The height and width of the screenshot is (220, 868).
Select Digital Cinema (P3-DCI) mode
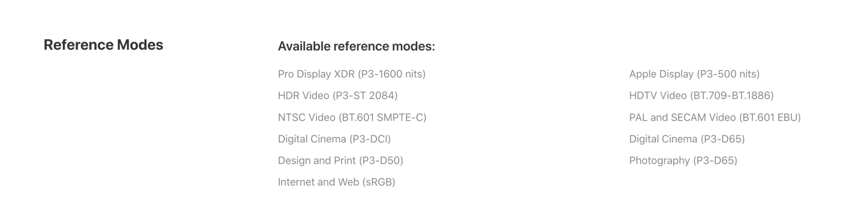tap(334, 139)
